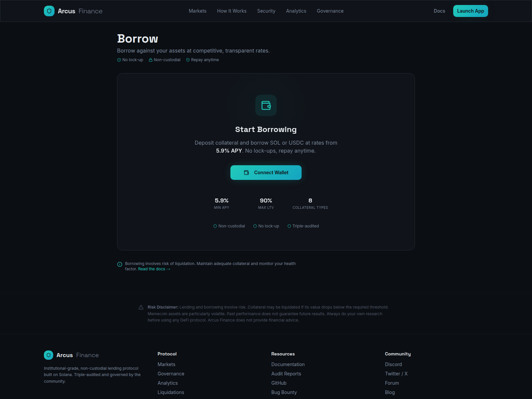Visit the Discord community link
The width and height of the screenshot is (532, 399).
point(393,364)
